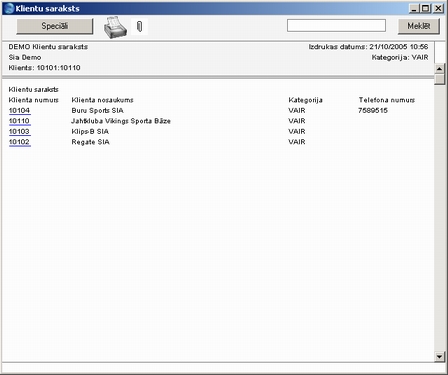The width and height of the screenshot is (448, 375).
Task: Open client number 10103 link
Action: coord(19,131)
